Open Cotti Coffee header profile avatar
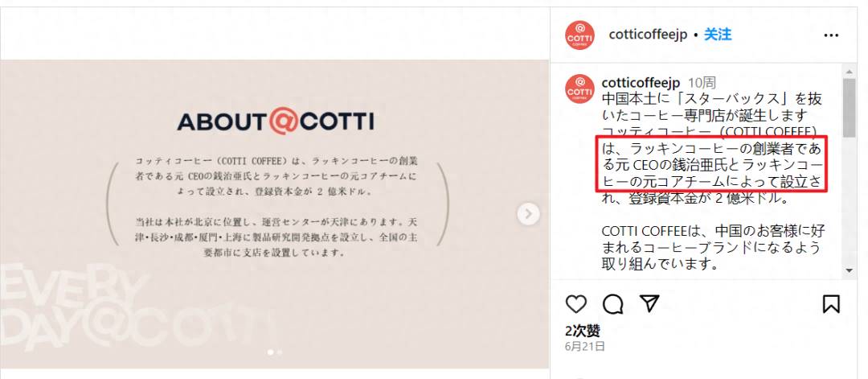 (580, 35)
